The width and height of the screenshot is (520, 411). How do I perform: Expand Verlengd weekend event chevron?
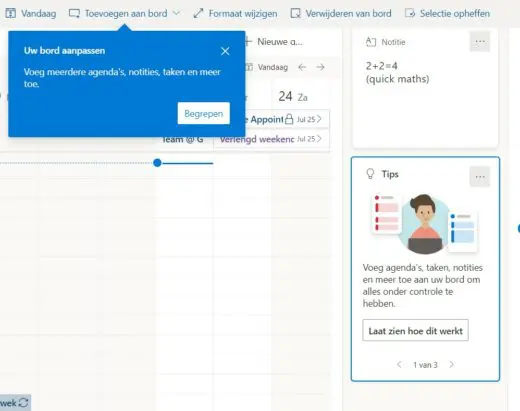(x=319, y=139)
